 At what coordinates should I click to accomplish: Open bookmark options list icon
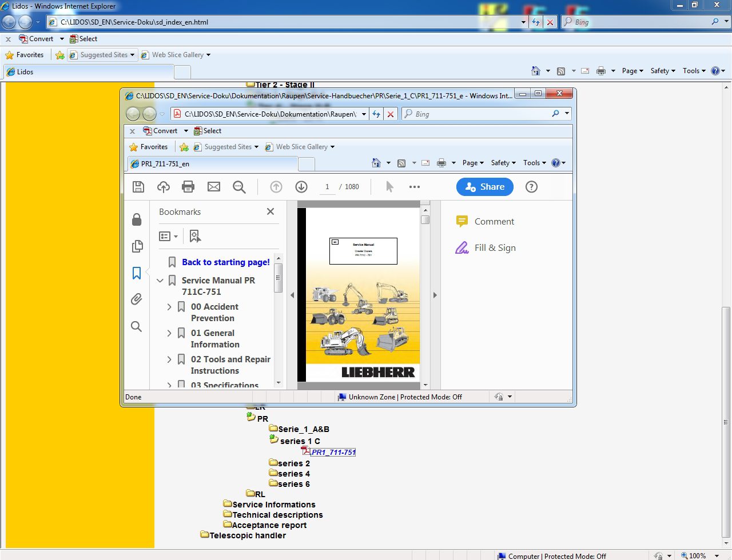tap(168, 236)
